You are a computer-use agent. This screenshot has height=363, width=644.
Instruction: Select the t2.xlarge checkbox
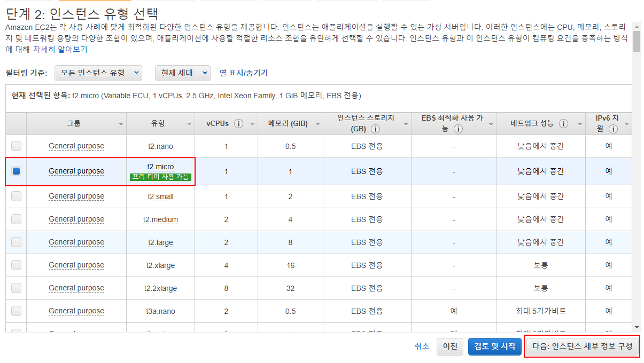point(16,265)
